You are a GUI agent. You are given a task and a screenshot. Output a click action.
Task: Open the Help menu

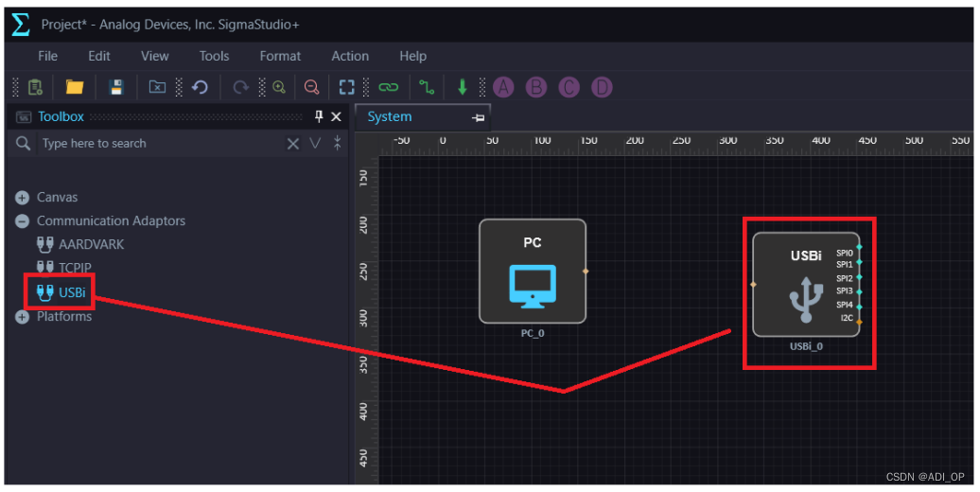[412, 56]
